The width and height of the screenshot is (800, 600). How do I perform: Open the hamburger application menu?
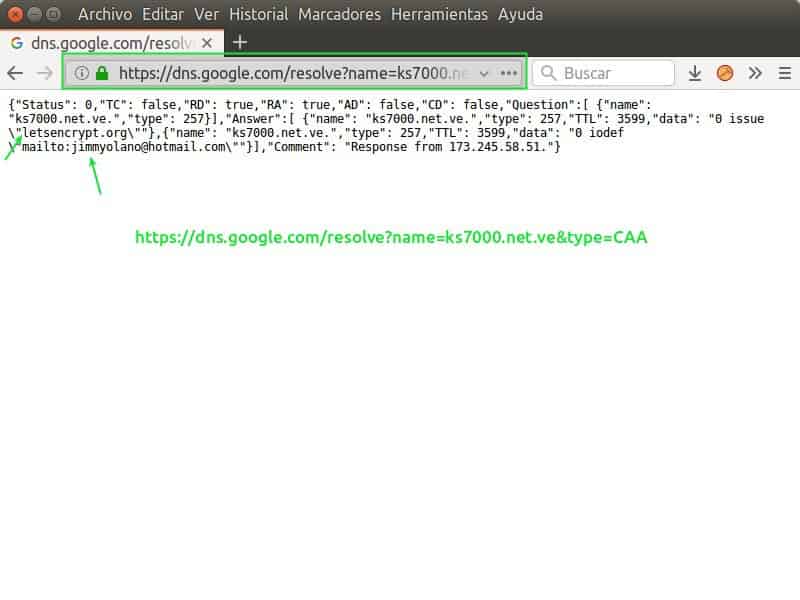[x=785, y=73]
